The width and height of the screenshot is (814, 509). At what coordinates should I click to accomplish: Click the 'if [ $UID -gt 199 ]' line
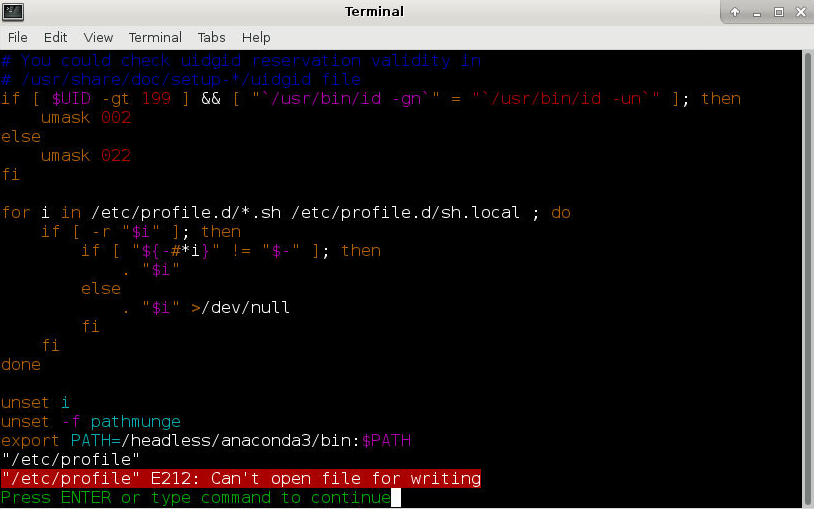pyautogui.click(x=371, y=98)
